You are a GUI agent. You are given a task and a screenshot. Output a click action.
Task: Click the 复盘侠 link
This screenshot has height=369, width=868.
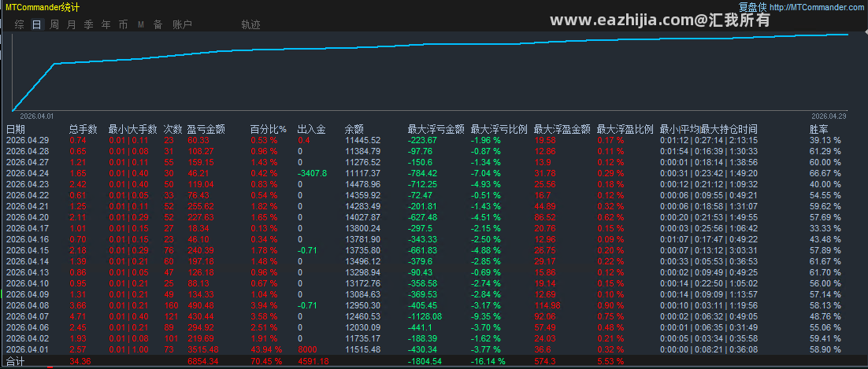click(753, 7)
